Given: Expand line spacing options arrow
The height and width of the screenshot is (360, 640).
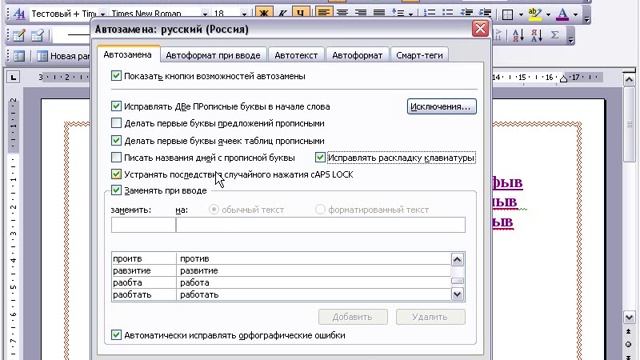Looking at the screenshot, I should coord(411,14).
